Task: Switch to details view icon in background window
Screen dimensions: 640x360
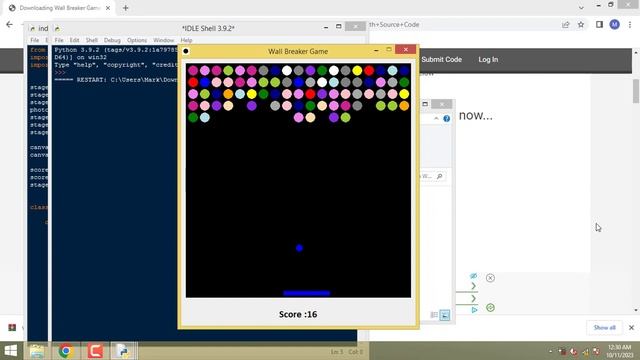Action: click(x=434, y=315)
